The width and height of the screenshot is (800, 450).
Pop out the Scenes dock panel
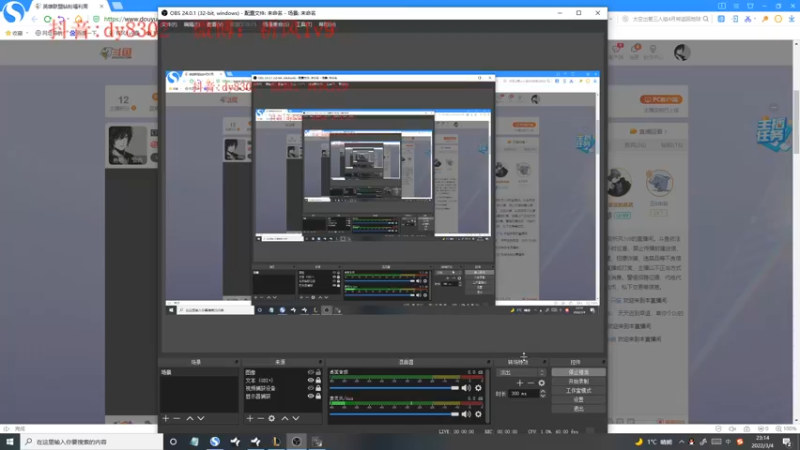click(236, 362)
